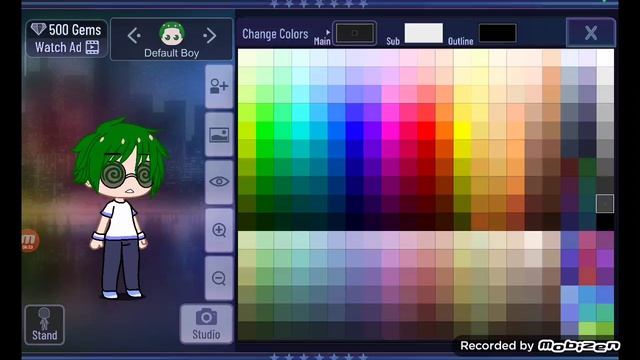The height and width of the screenshot is (360, 640).
Task: Open the background image picker icon
Action: click(x=219, y=135)
